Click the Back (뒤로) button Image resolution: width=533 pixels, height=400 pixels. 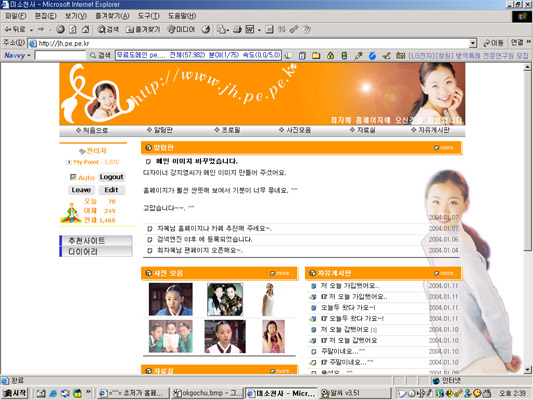[15, 30]
